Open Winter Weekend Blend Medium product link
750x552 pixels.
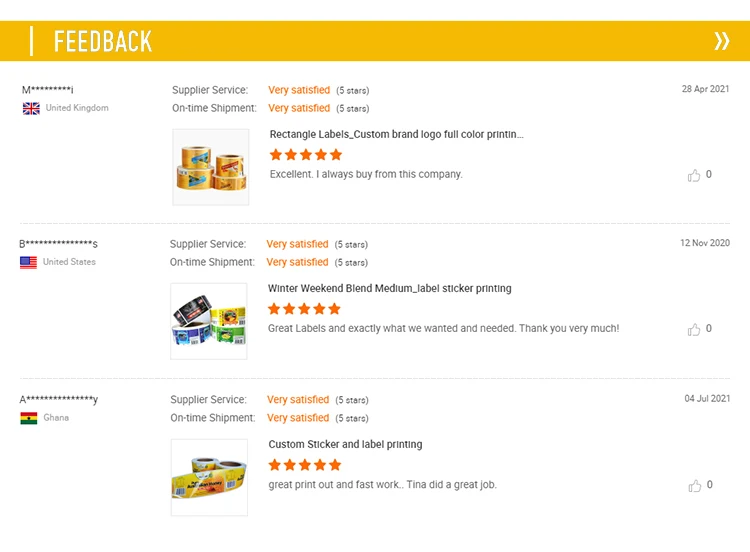(389, 288)
